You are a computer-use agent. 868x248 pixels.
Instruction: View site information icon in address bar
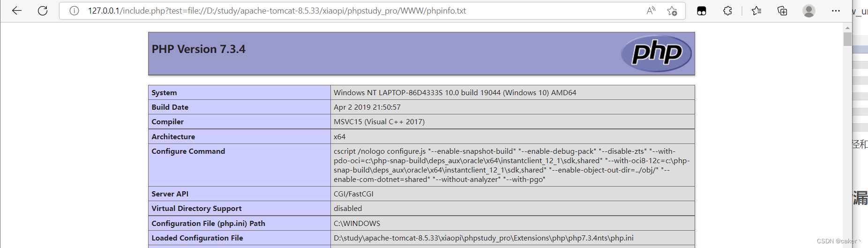tap(74, 11)
